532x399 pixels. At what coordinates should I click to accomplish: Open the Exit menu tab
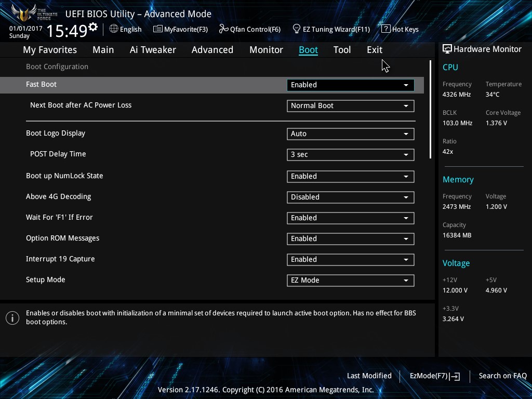374,49
